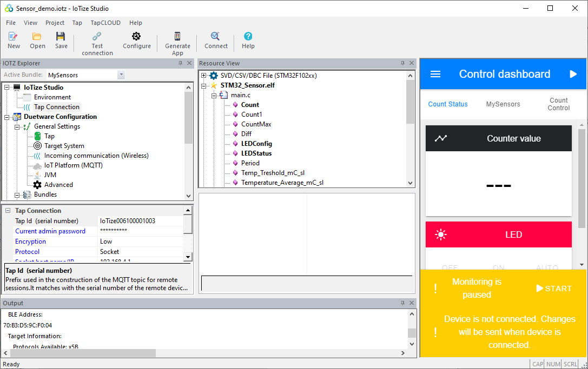Open the TapCLOUD menu

[x=105, y=23]
